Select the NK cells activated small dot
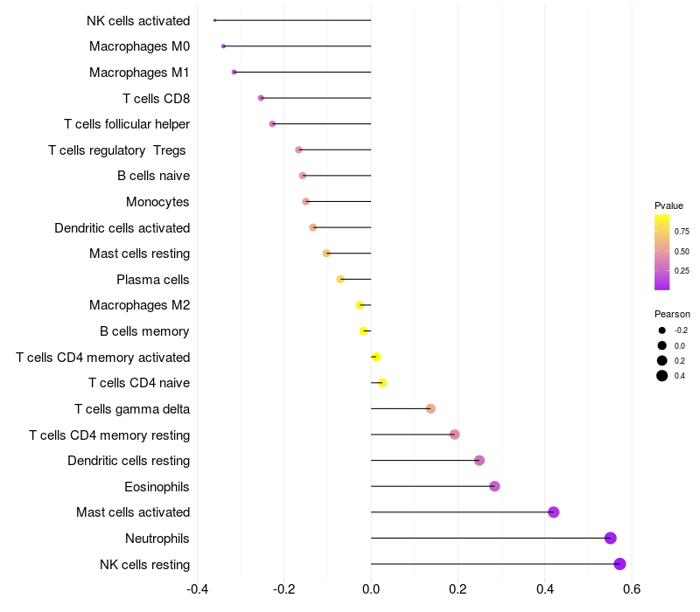 214,20
